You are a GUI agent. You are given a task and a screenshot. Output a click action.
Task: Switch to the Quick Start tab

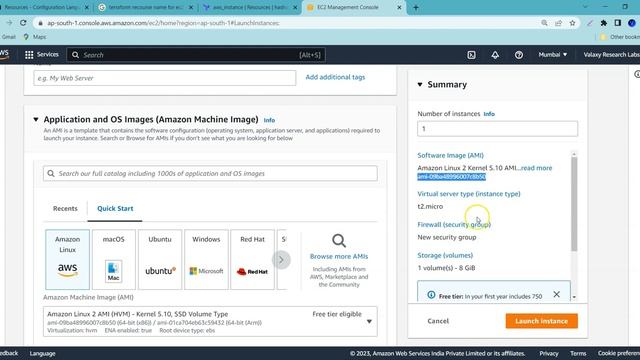coord(115,209)
